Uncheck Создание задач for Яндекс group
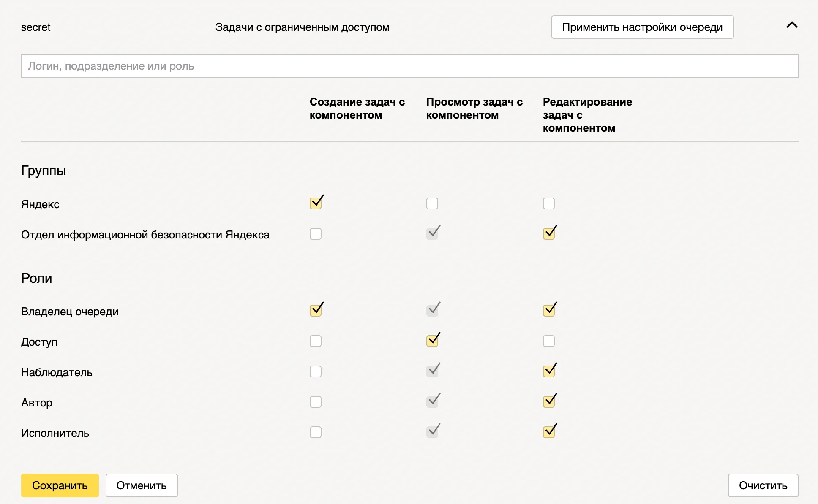 [316, 203]
